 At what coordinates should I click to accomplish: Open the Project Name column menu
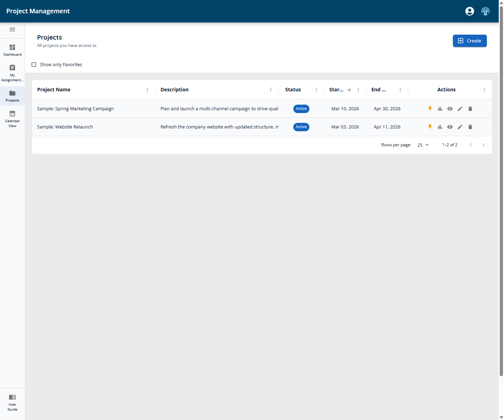click(147, 90)
